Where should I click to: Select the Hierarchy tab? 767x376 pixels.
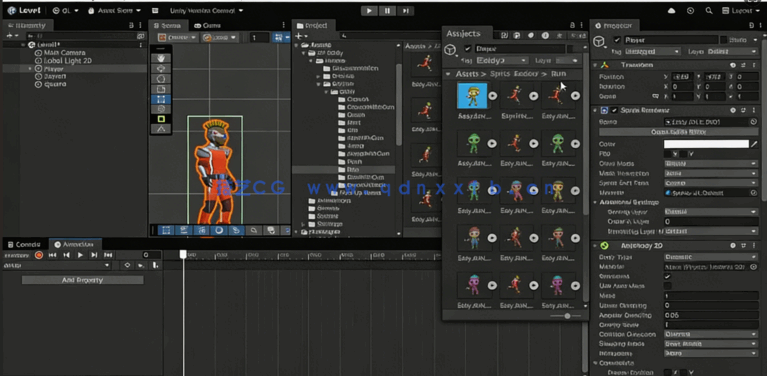pos(27,25)
